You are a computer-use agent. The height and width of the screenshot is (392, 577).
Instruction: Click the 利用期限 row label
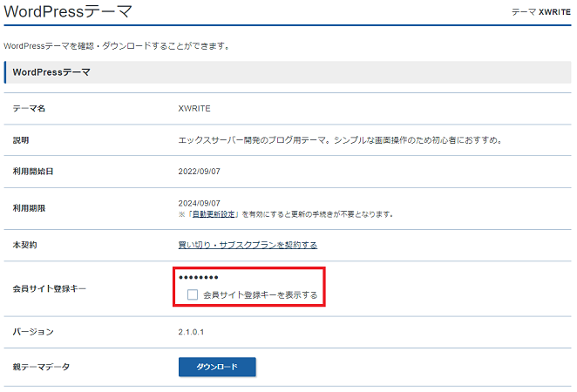[29, 208]
